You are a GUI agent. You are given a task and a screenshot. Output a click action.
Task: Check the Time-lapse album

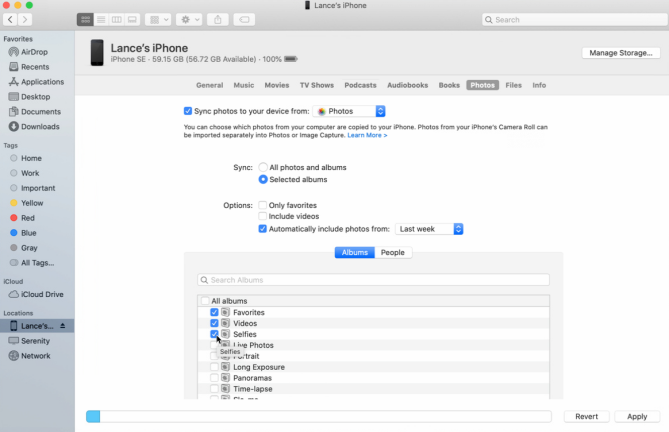[214, 389]
